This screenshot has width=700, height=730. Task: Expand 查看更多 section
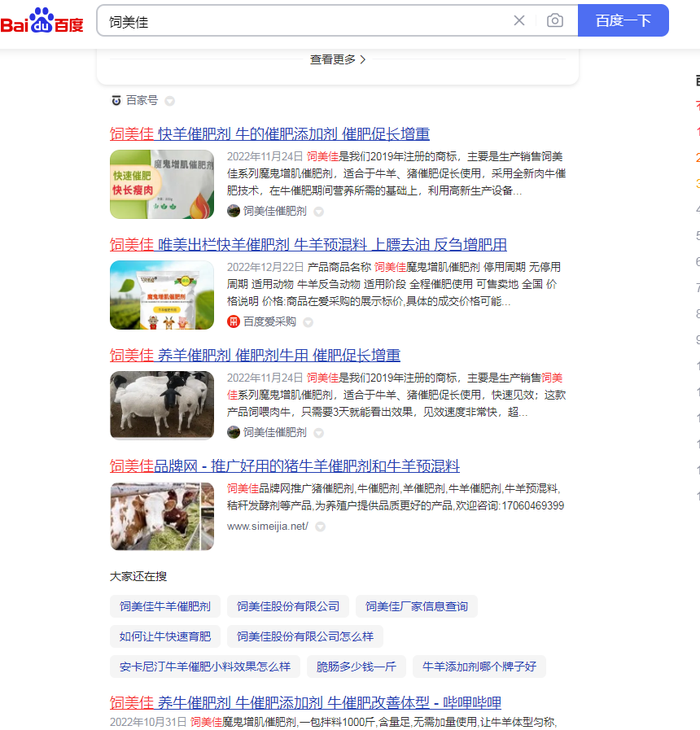tap(338, 59)
